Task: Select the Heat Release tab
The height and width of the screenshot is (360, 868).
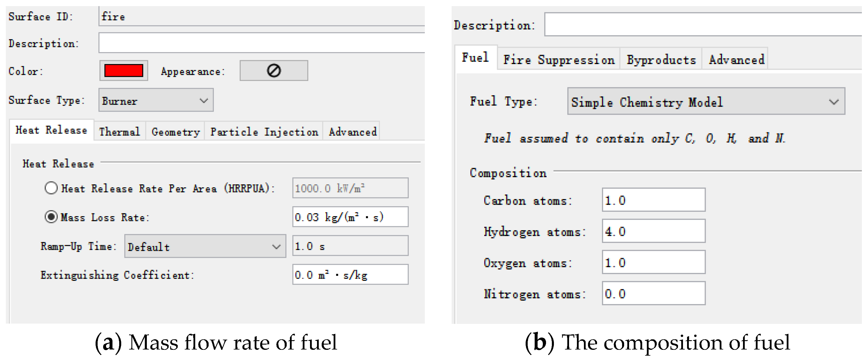Action: (51, 130)
